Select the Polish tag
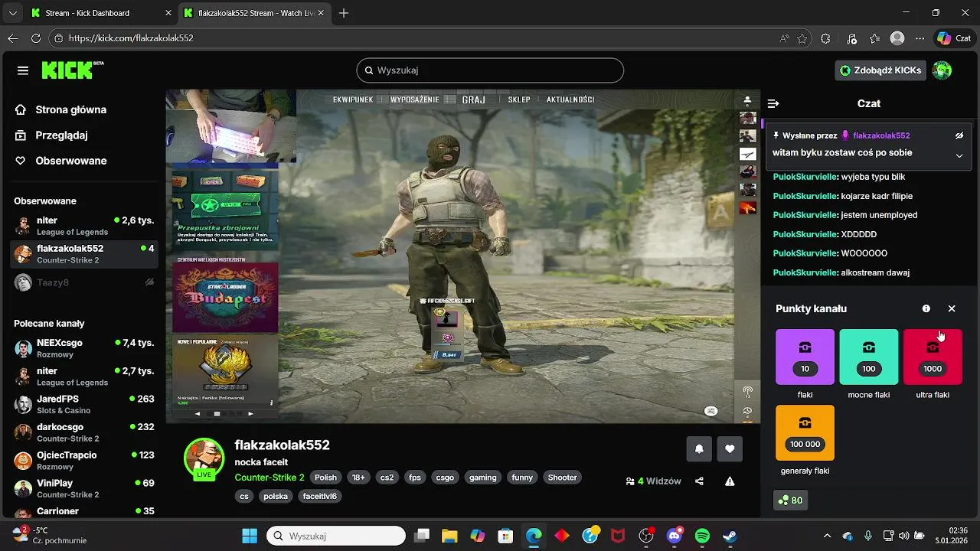 (325, 478)
